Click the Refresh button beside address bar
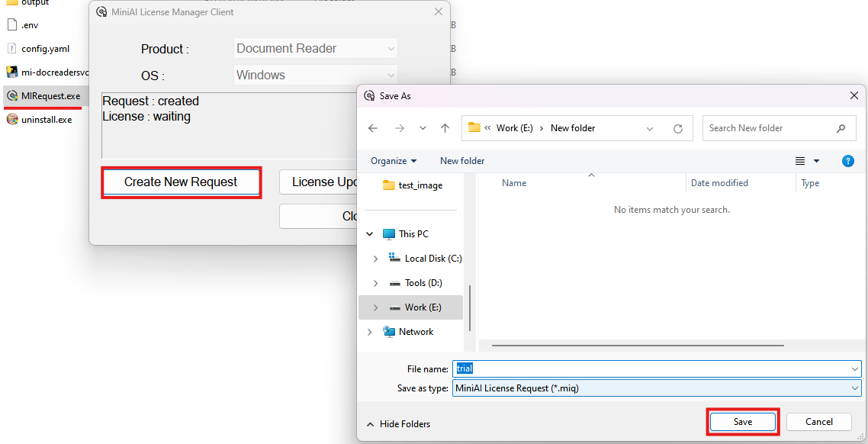The height and width of the screenshot is (444, 868). tap(677, 128)
